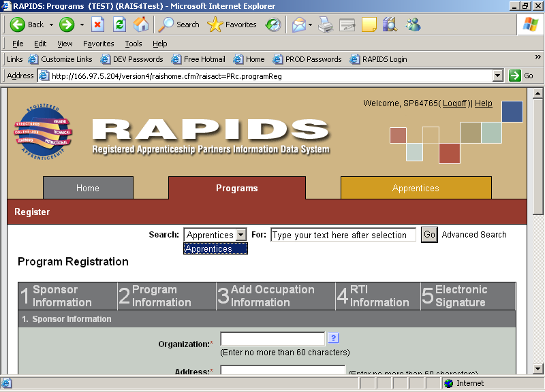545x392 pixels.
Task: Click the vertical scrollbar thumb
Action: click(x=538, y=157)
